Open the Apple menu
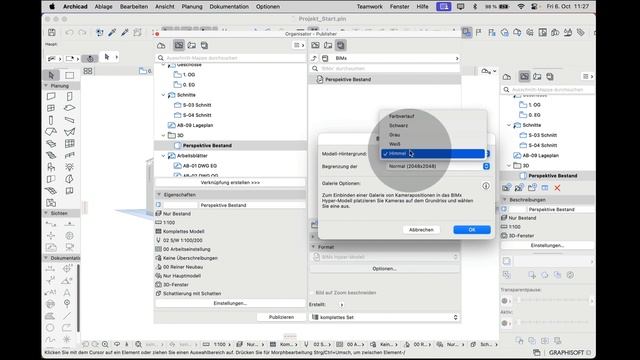This screenshot has width=640, height=360. [x=52, y=7]
